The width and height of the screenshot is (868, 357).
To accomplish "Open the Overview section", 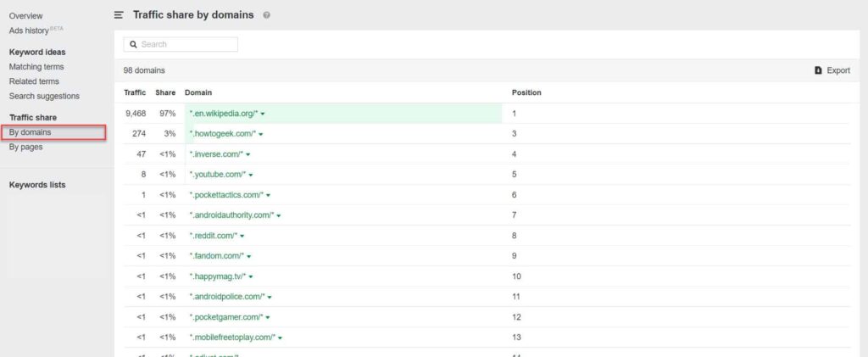I will pyautogui.click(x=26, y=16).
